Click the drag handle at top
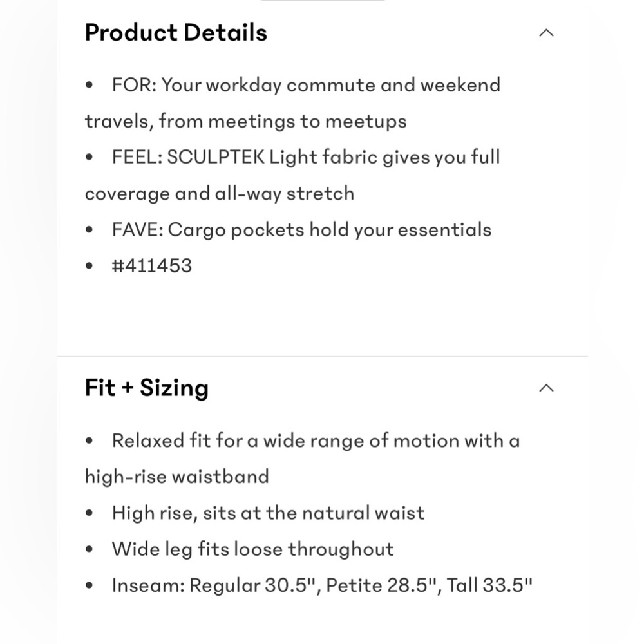This screenshot has width=644, height=644. pos(323,1)
